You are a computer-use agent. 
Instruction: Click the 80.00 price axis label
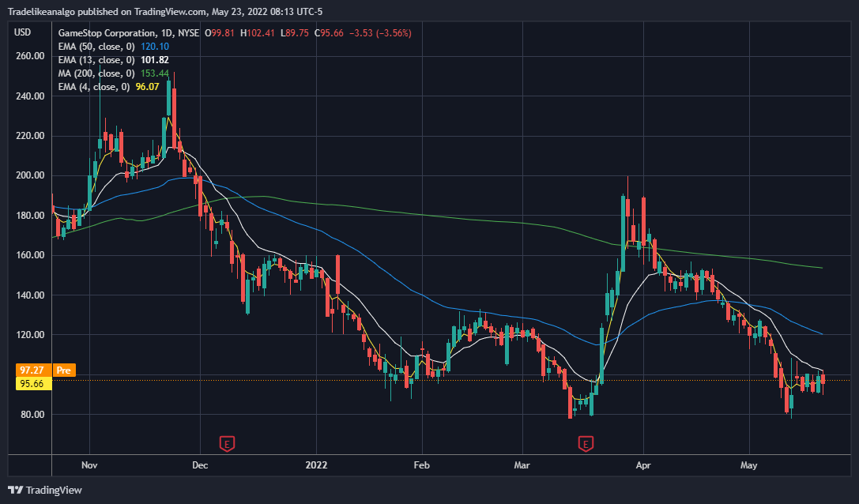[33, 415]
